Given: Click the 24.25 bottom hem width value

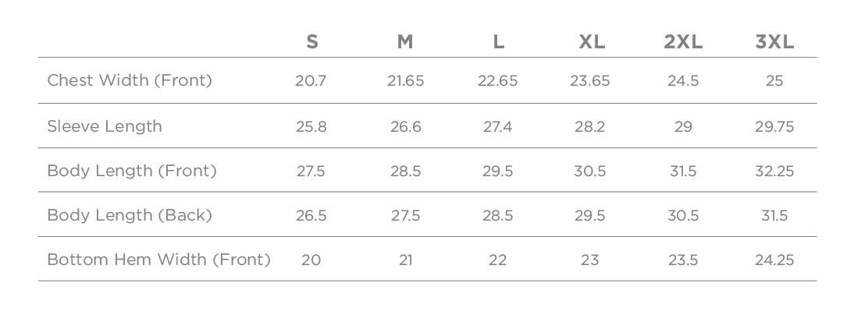Looking at the screenshot, I should 774,260.
